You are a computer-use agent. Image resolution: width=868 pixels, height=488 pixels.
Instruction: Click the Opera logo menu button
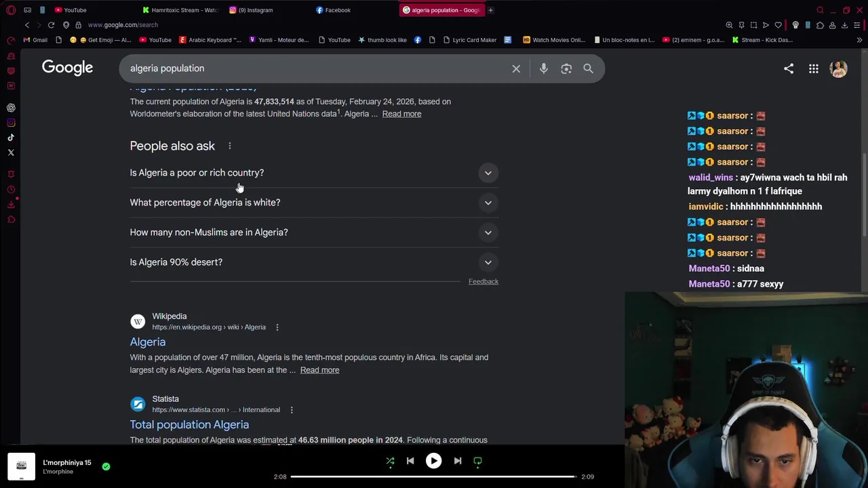11,10
